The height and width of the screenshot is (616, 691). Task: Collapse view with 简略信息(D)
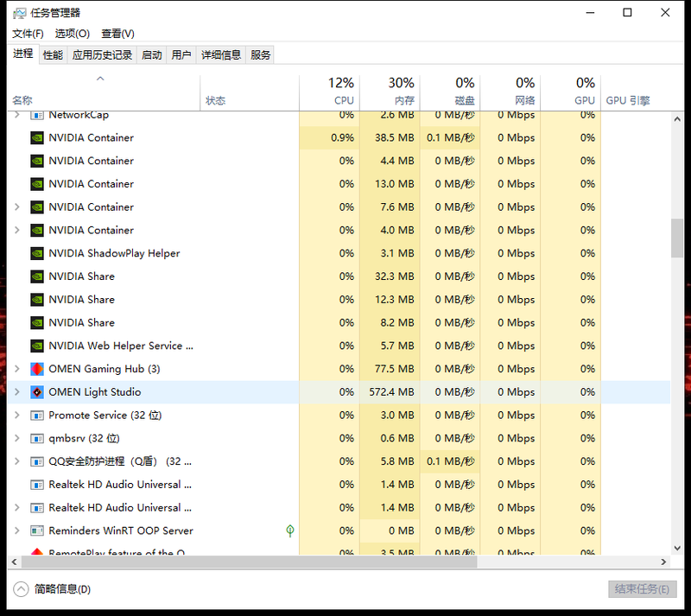[x=52, y=589]
